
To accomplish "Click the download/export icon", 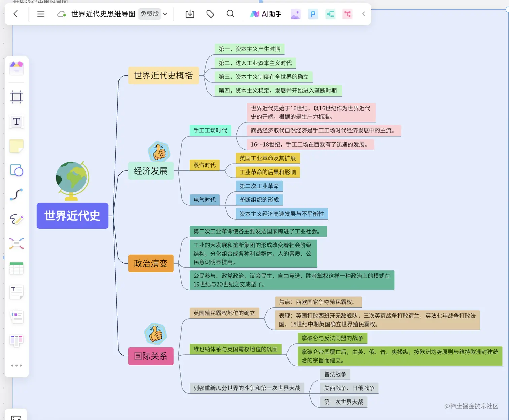I will 190,14.
